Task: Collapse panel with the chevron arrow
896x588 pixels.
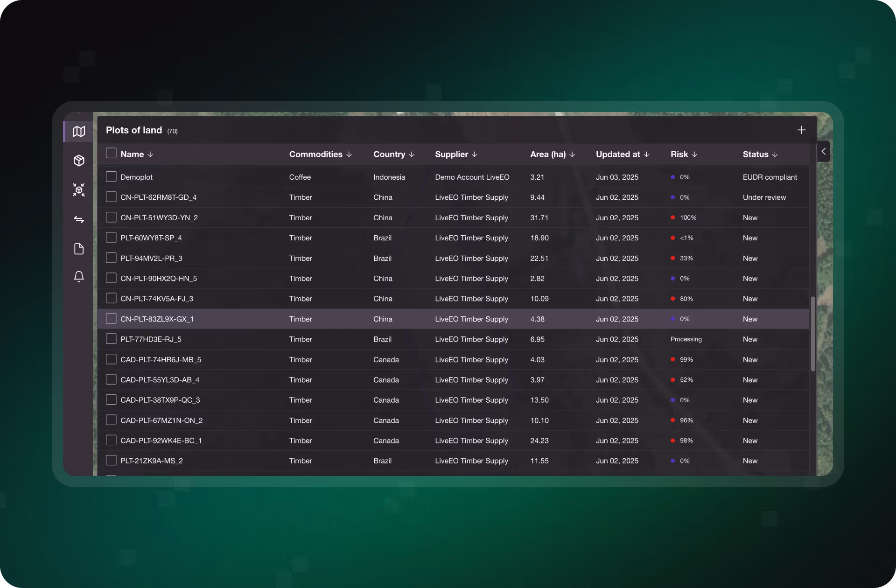Action: click(824, 152)
